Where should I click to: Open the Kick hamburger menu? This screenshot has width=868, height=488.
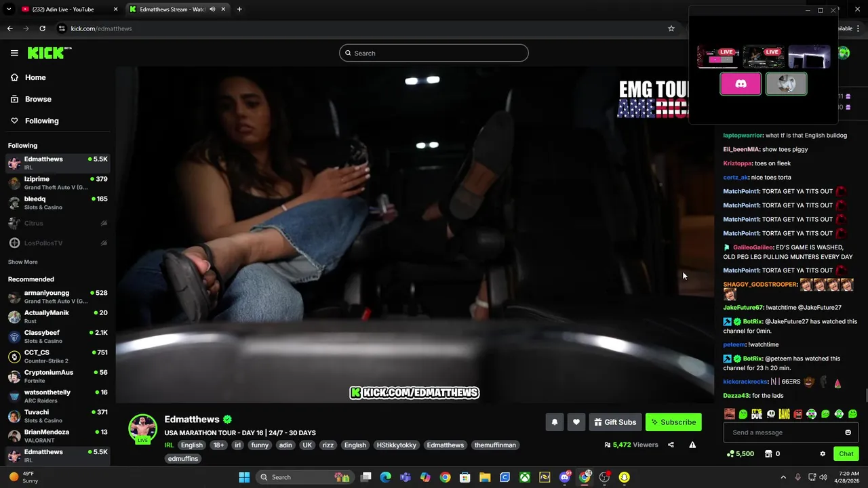coord(14,53)
